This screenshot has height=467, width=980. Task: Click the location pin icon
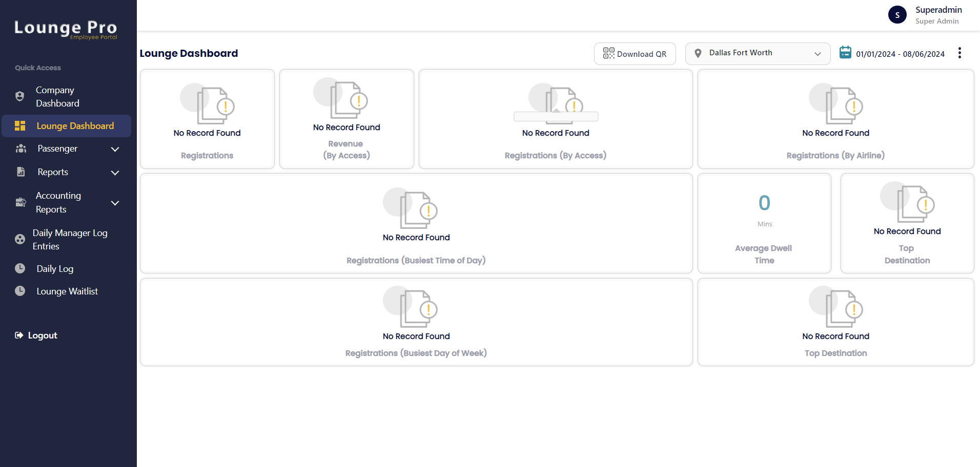tap(698, 53)
